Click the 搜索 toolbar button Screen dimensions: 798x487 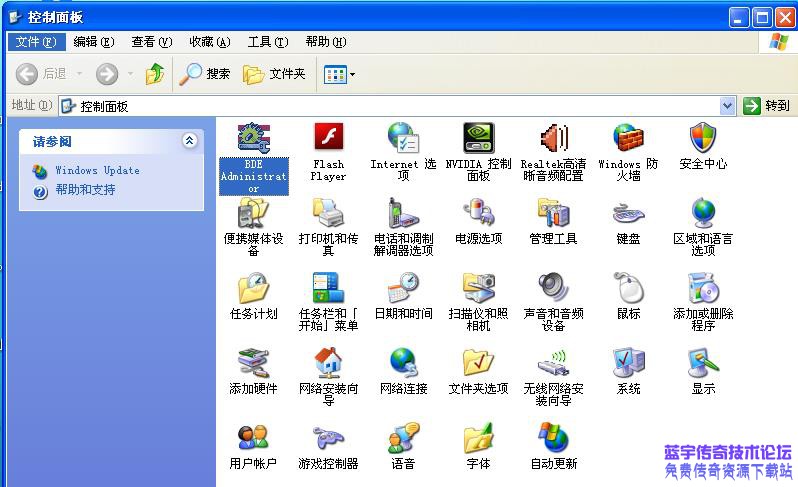click(205, 74)
